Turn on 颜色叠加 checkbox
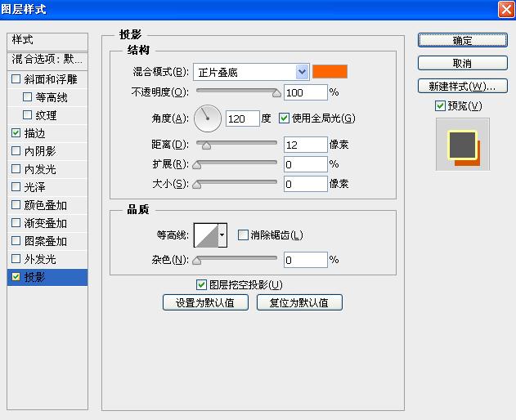 click(16, 205)
